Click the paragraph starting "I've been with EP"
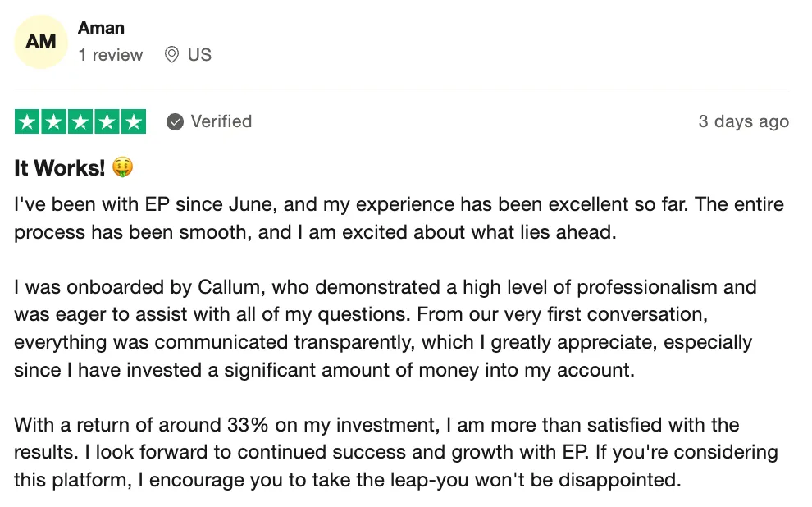The height and width of the screenshot is (507, 812). click(x=399, y=218)
